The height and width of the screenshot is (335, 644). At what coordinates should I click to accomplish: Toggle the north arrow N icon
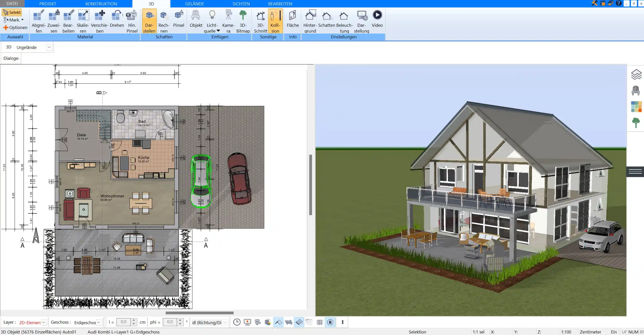pyautogui.click(x=330, y=322)
